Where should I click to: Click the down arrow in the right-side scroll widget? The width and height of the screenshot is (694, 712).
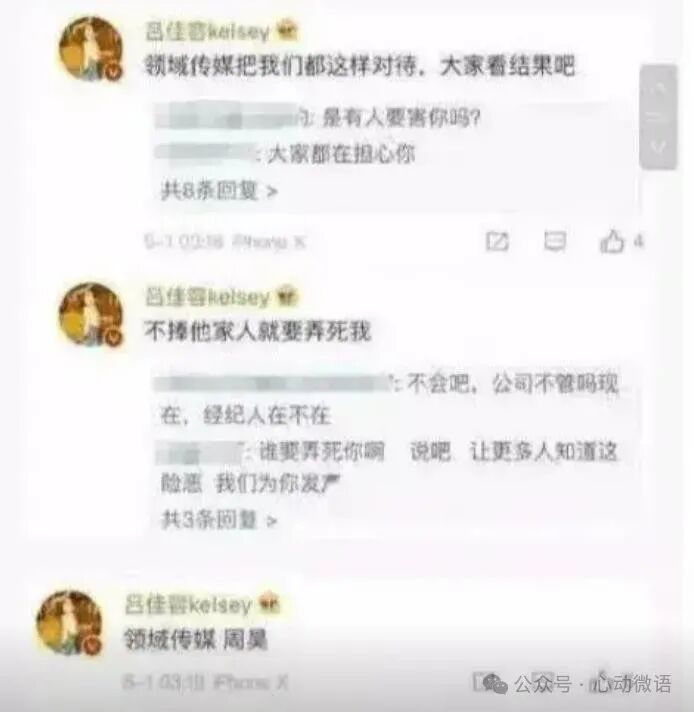[658, 146]
